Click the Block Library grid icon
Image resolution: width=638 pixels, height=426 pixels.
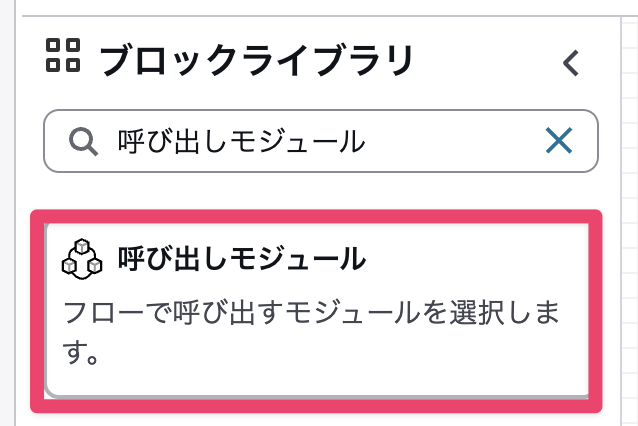(63, 56)
